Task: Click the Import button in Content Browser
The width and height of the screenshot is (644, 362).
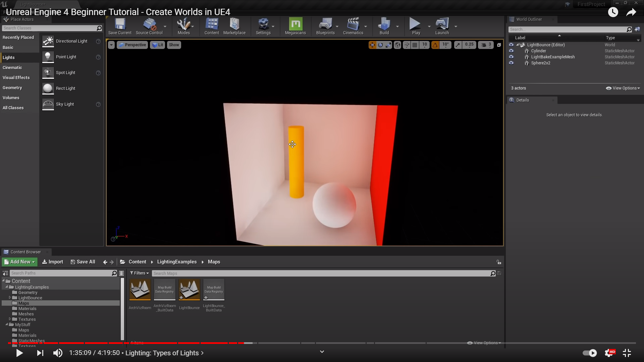Action: click(52, 262)
